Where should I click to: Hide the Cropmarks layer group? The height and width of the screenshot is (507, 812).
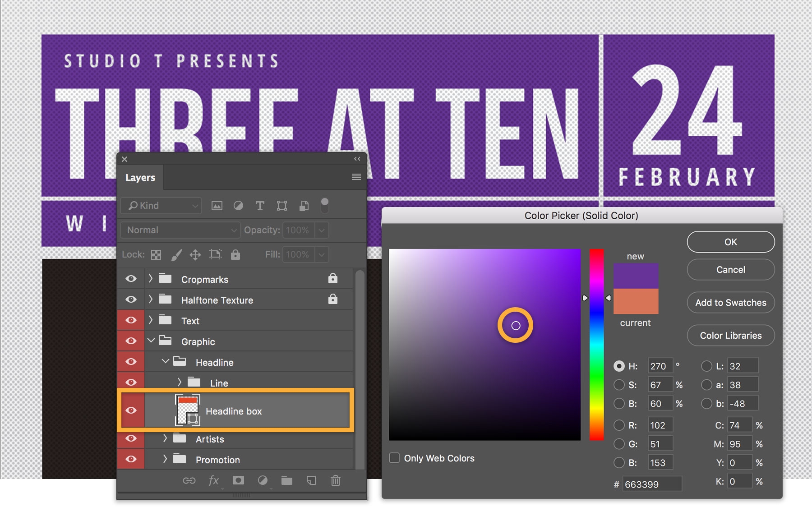click(x=131, y=279)
